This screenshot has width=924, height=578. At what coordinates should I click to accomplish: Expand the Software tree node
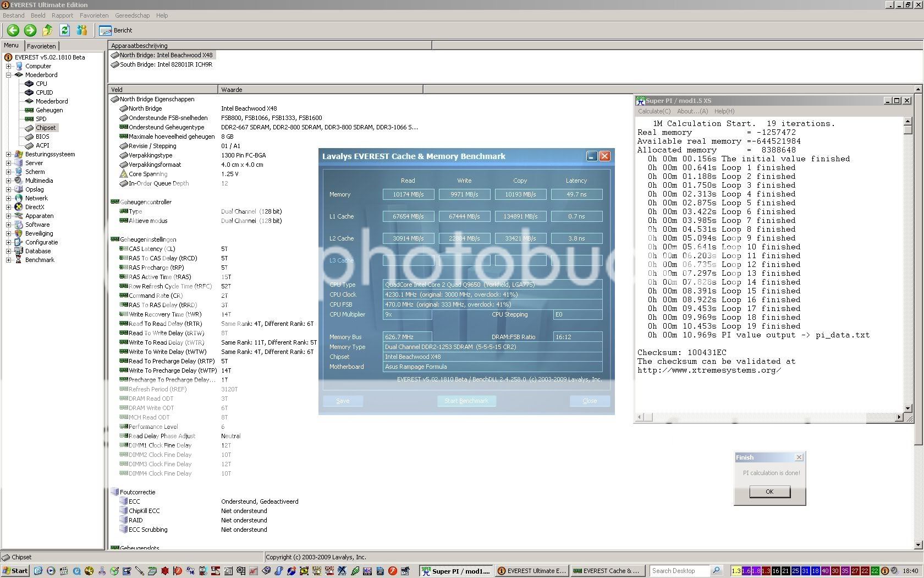coord(9,225)
